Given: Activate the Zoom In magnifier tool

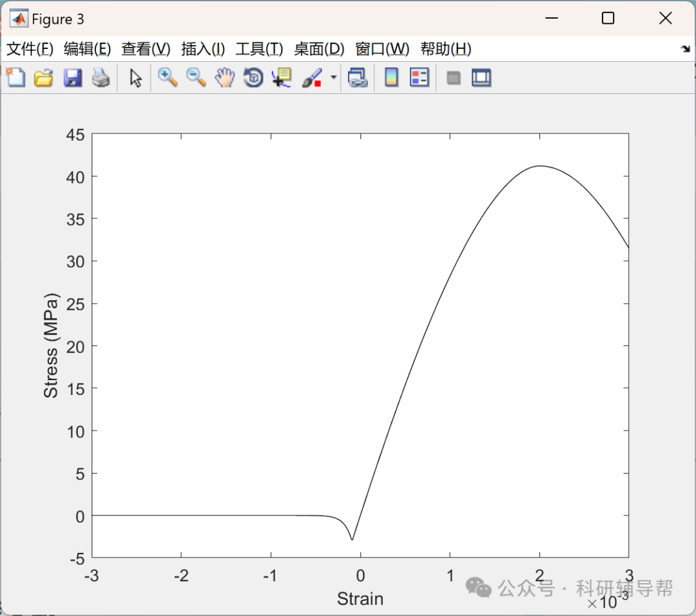Looking at the screenshot, I should click(x=168, y=78).
